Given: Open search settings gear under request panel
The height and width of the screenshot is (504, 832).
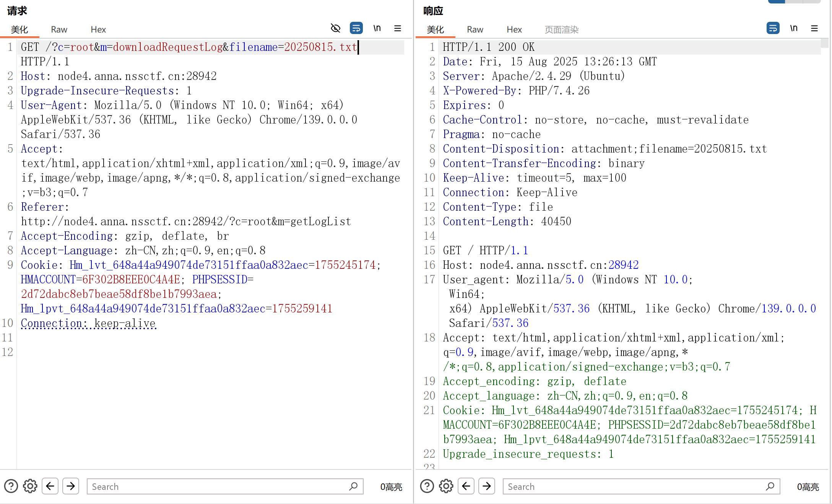Looking at the screenshot, I should (x=30, y=486).
